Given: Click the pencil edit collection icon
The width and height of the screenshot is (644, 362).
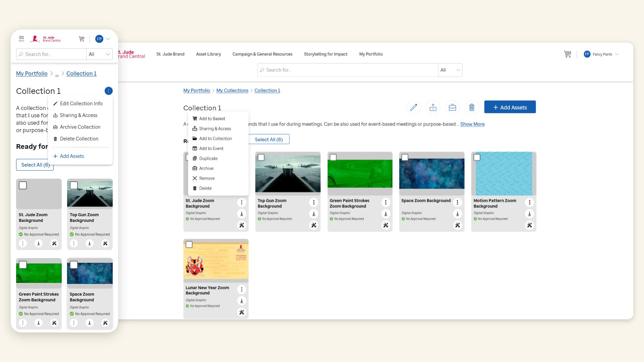Looking at the screenshot, I should (414, 107).
